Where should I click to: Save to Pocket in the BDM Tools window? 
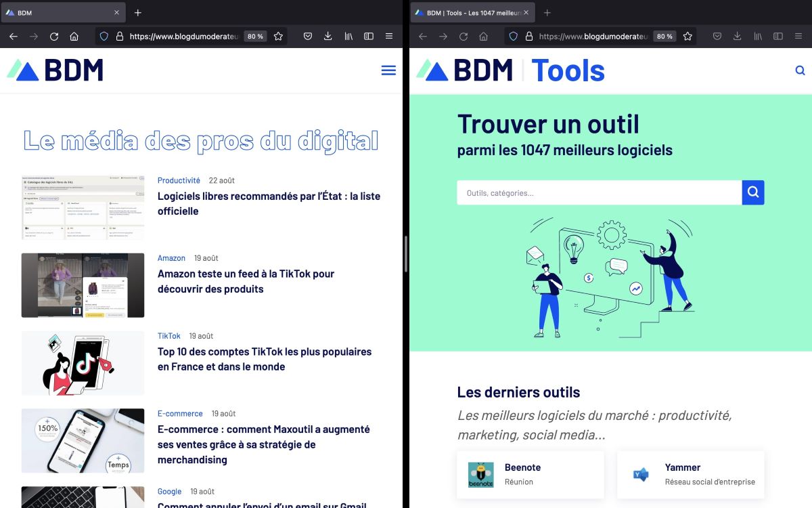click(x=717, y=37)
